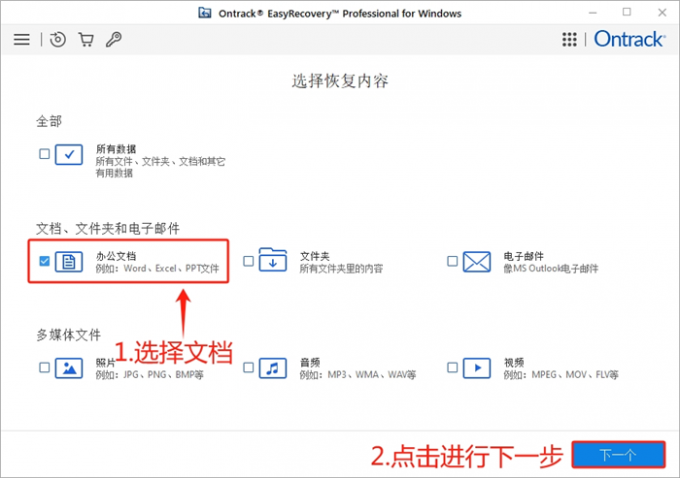Check the 文件夹 checkbox
This screenshot has height=478, width=680.
click(248, 261)
